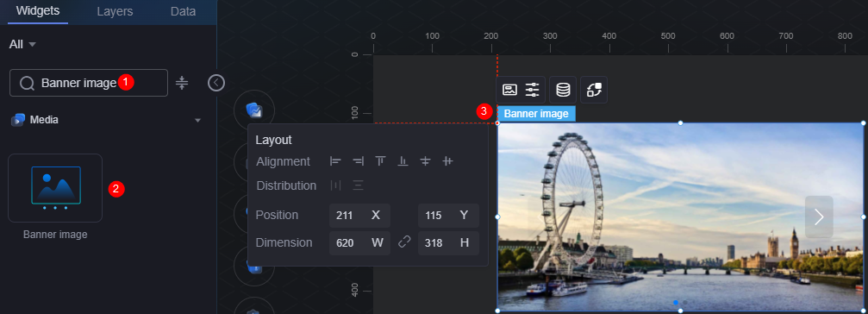Align selected widgets to the bottom
The image size is (868, 314).
tap(403, 161)
